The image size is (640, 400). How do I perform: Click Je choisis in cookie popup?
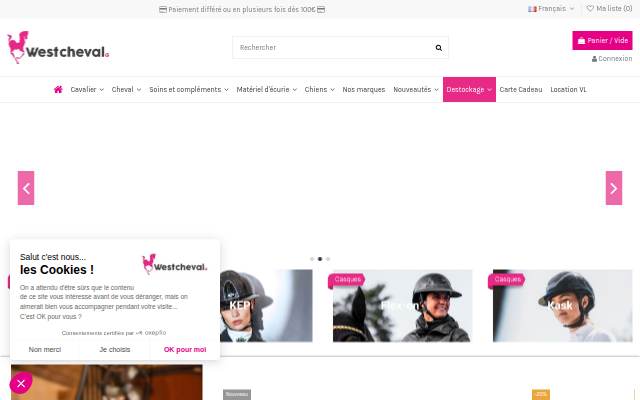(x=115, y=349)
